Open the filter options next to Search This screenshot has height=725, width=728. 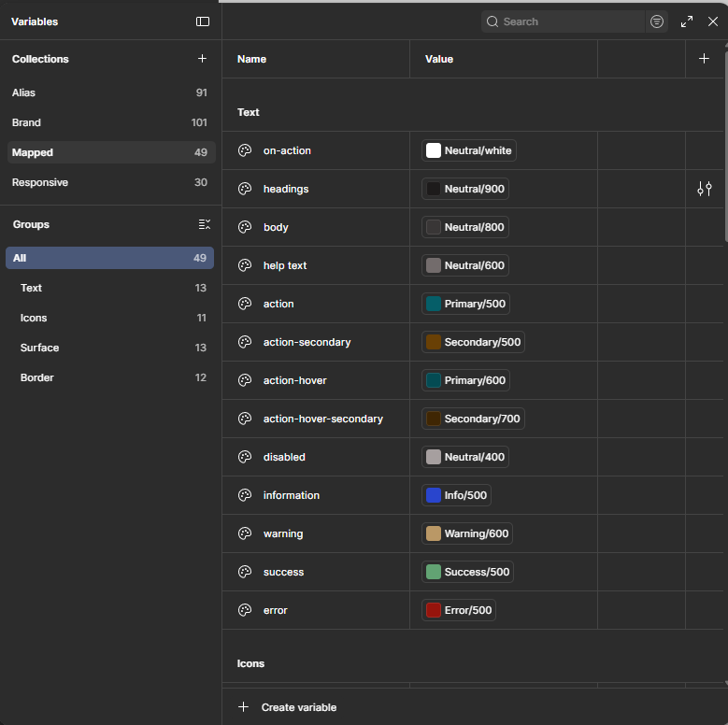tap(656, 21)
